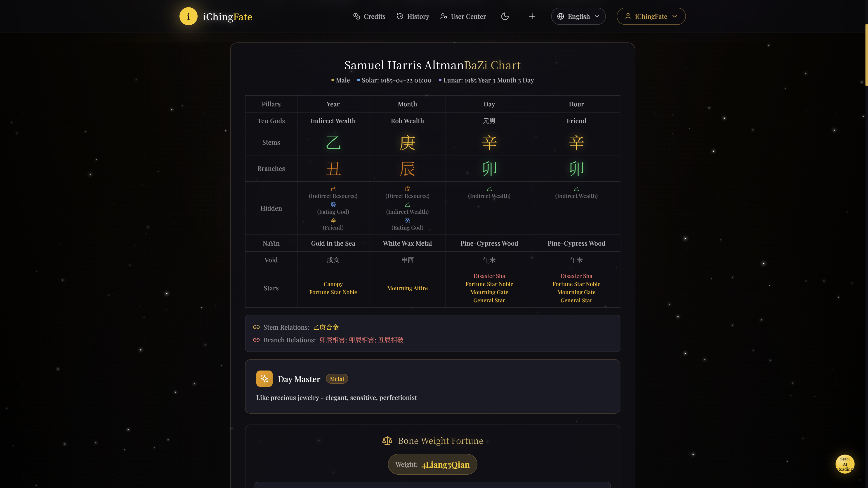Screen dimensions: 868x488
Task: Click the 4Liang5Qian weight pill
Action: click(432, 464)
